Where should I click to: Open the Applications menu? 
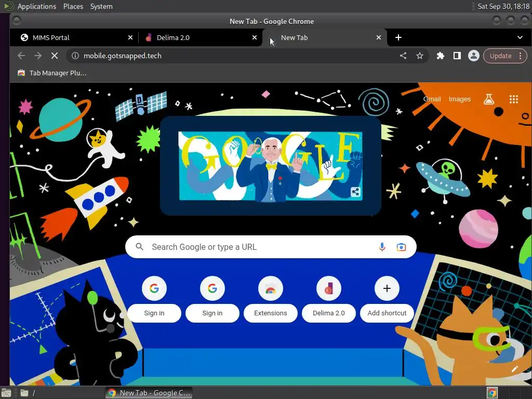point(37,6)
